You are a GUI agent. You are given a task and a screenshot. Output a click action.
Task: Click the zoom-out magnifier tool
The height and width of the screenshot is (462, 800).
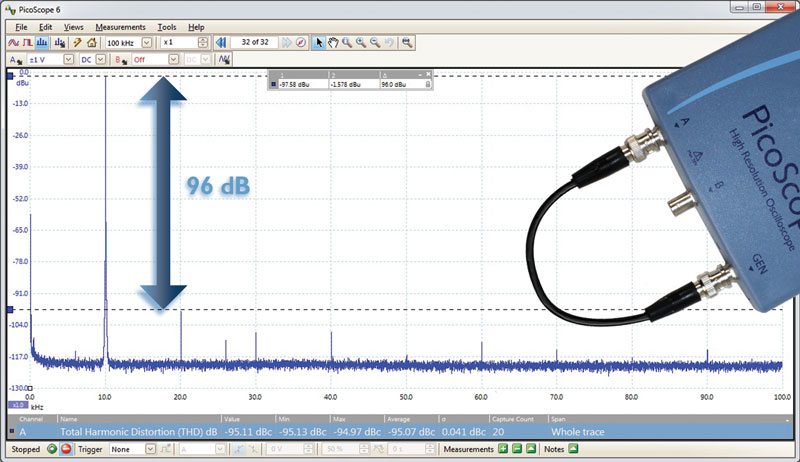pos(375,43)
